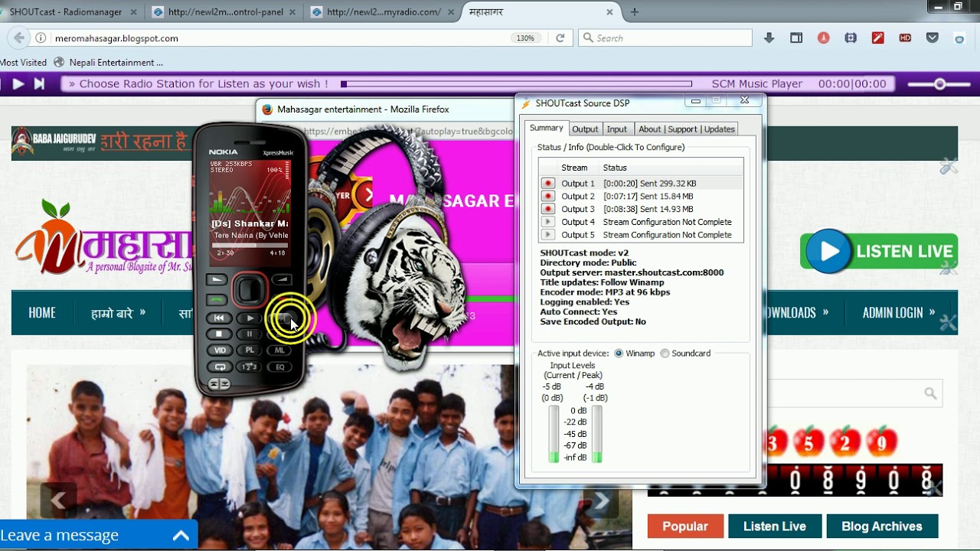This screenshot has width=980, height=551.
Task: Open VID on the Nokia player keypad
Action: (x=220, y=350)
